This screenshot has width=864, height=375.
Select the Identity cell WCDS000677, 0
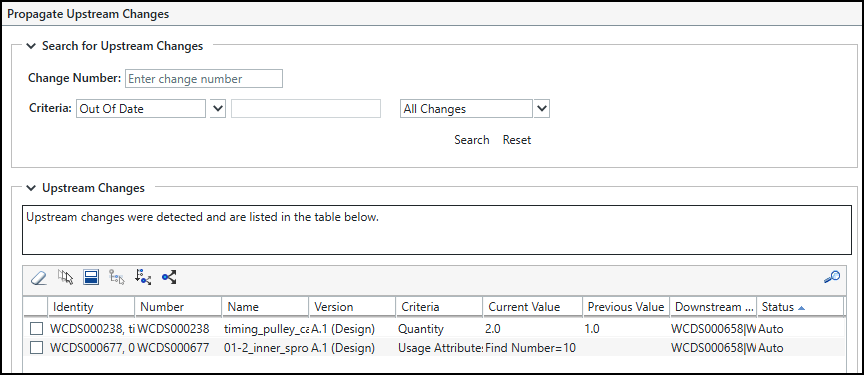point(91,348)
